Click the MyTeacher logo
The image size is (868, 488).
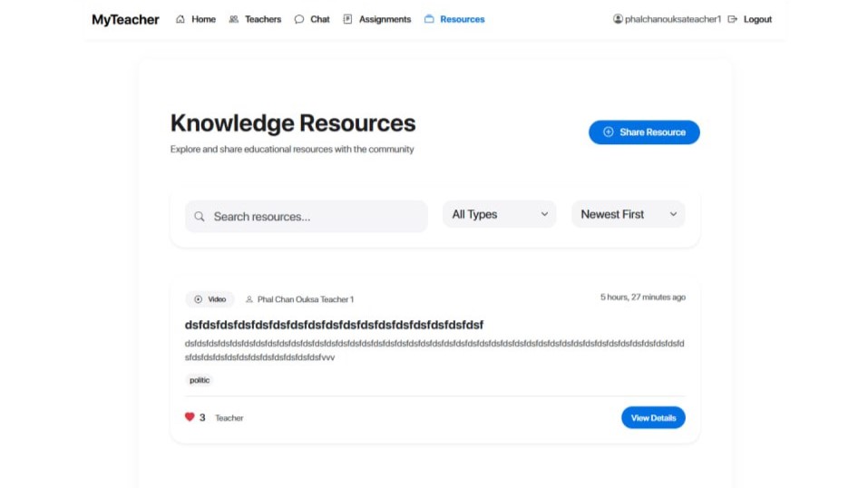click(x=125, y=19)
